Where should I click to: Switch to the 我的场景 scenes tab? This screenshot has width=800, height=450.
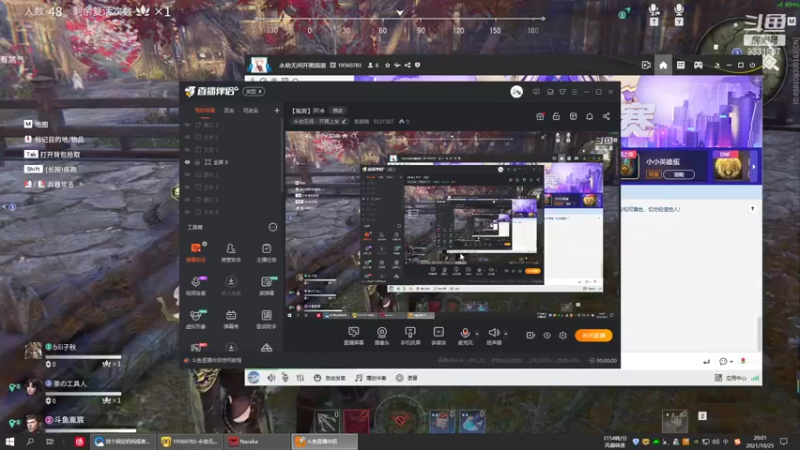[205, 111]
